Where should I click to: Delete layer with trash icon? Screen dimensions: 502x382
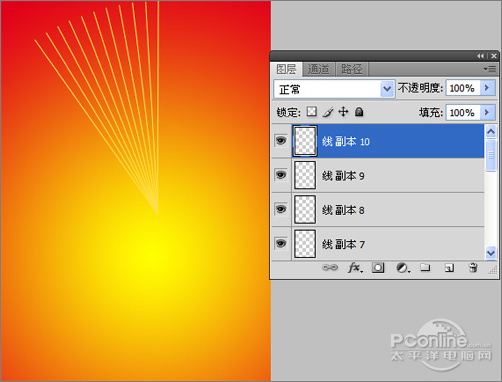473,268
